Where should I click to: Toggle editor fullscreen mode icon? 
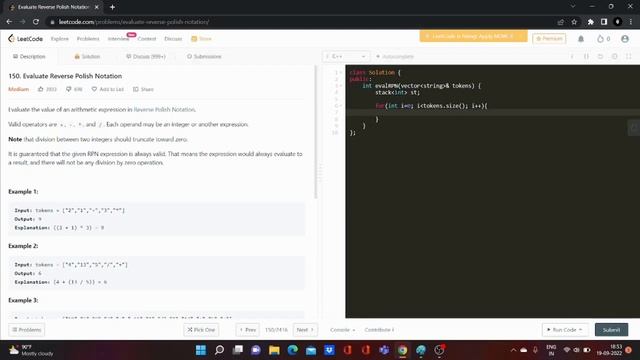[629, 56]
